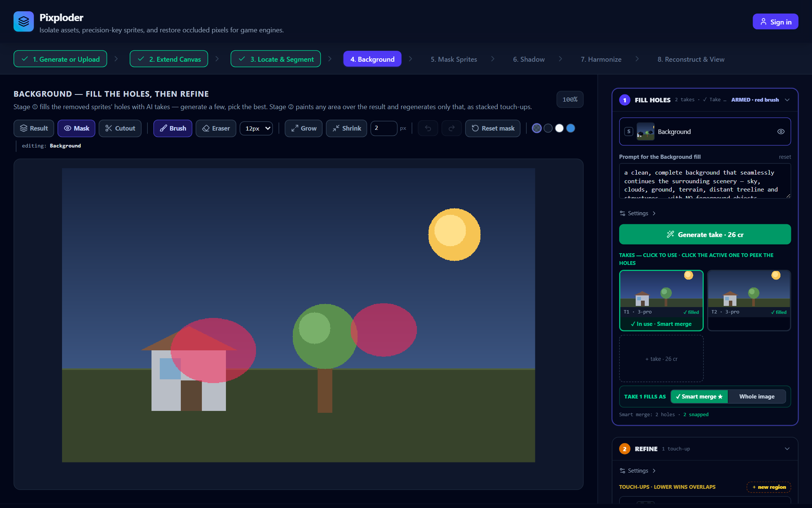Toggle Background layer visibility eye
812x508 pixels.
coord(781,132)
